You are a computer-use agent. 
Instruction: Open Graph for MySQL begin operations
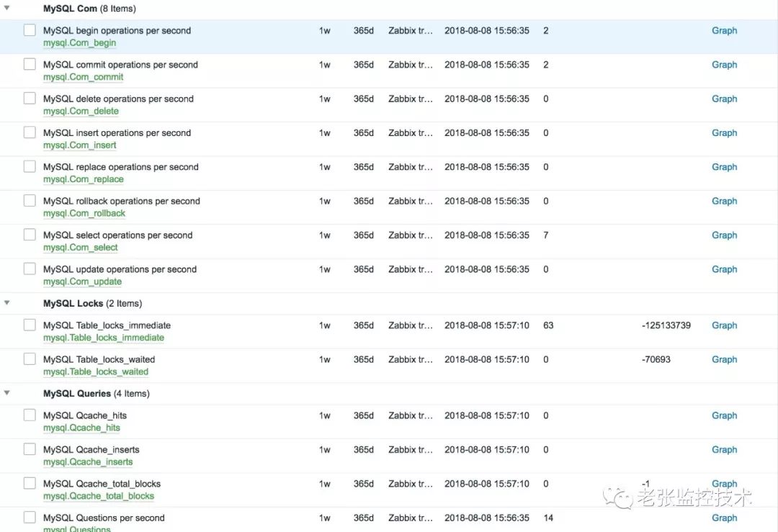[724, 30]
